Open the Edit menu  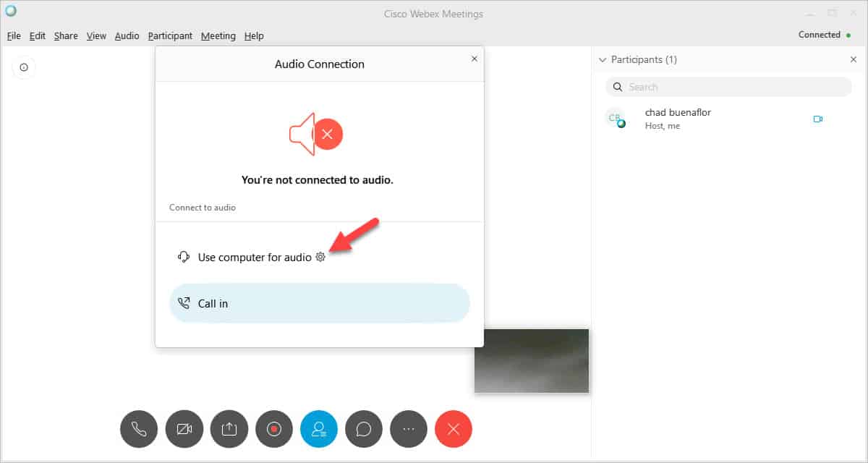click(38, 35)
